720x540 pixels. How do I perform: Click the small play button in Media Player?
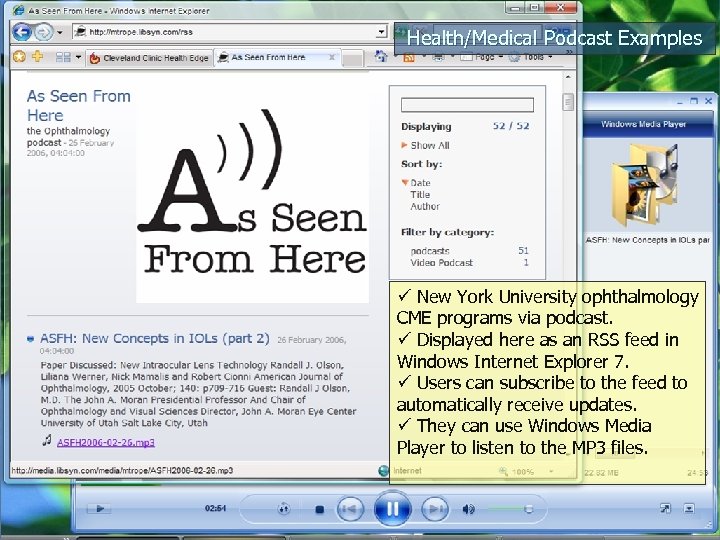coord(101,508)
